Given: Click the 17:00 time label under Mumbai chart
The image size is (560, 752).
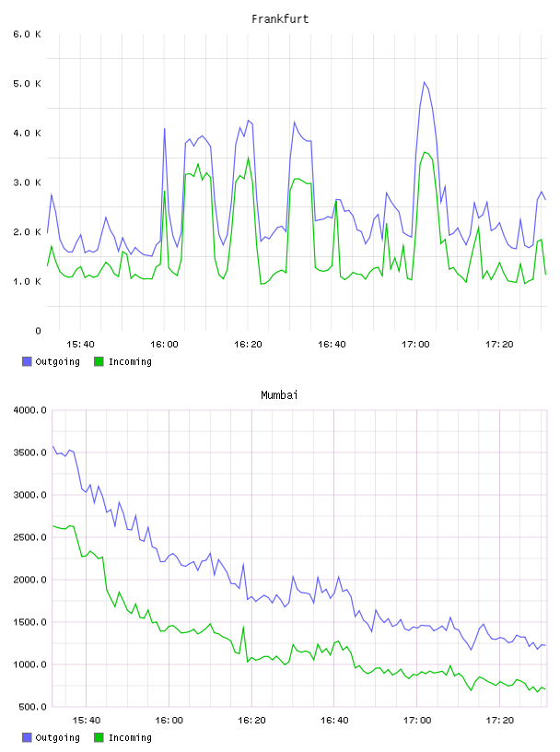Looking at the screenshot, I should tap(417, 721).
